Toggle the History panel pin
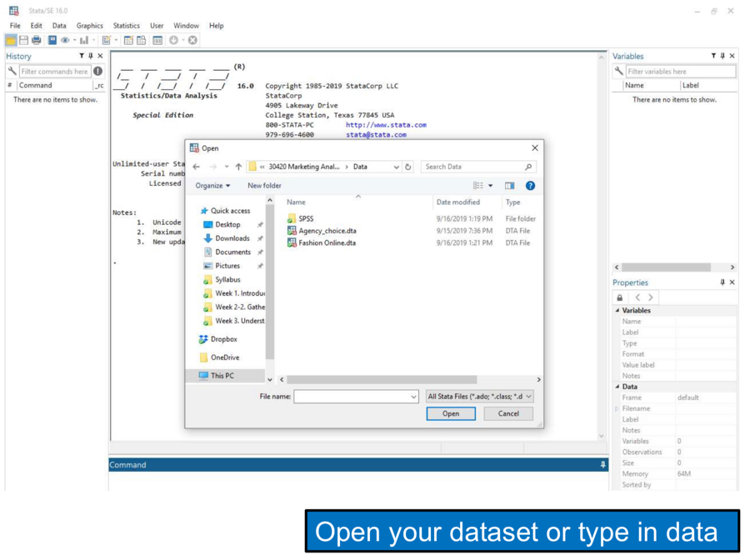This screenshot has height=560, width=750. tap(90, 56)
